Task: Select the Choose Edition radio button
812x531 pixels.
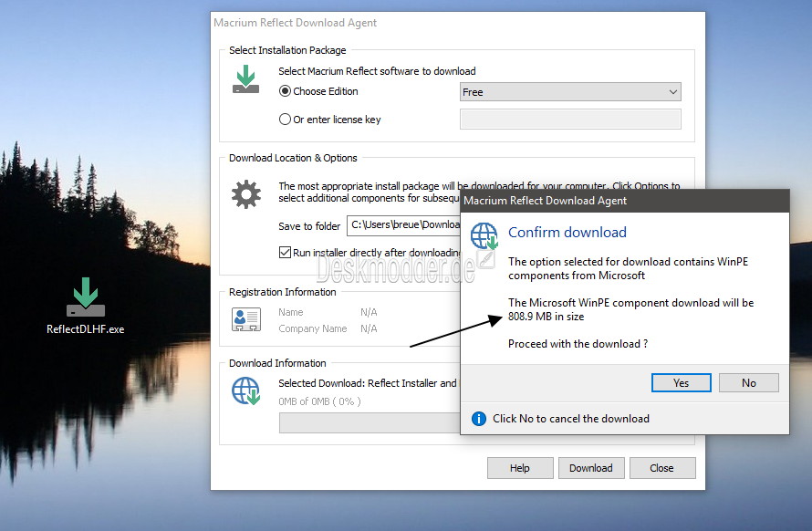Action: tap(285, 91)
